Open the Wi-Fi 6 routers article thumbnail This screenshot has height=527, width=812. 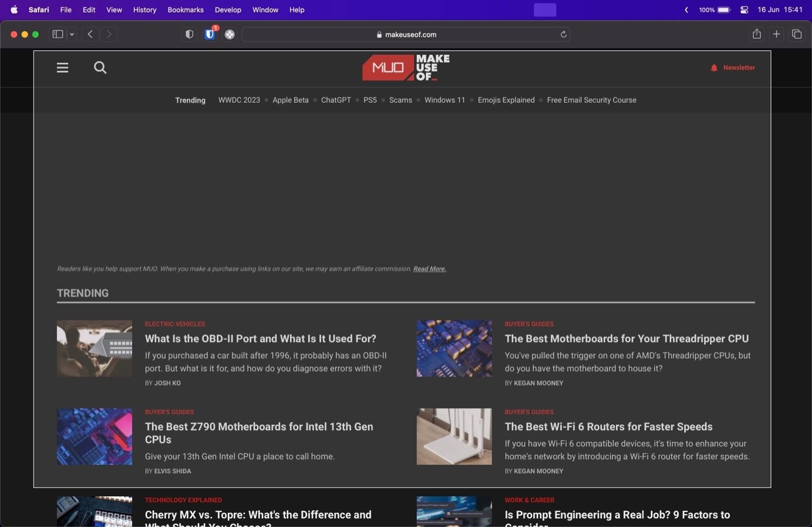[454, 437]
